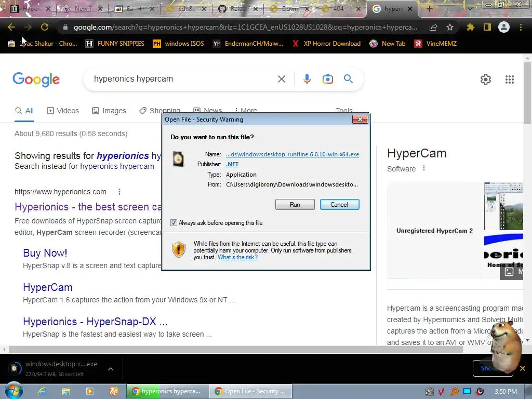
Task: Submit search with the magnifier icon
Action: click(348, 79)
